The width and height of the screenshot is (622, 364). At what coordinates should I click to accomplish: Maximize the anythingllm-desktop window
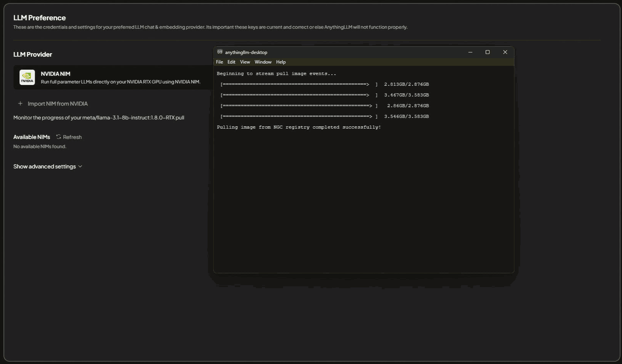click(x=488, y=52)
